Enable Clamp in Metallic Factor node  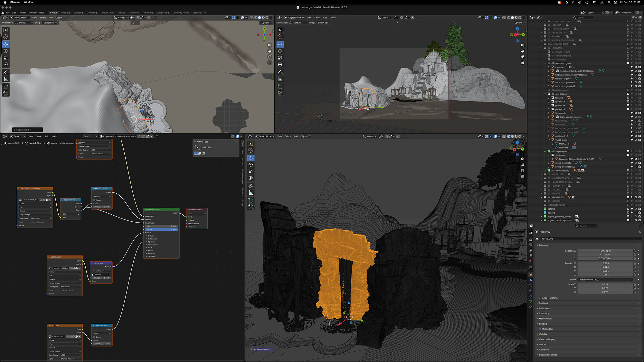(94, 200)
